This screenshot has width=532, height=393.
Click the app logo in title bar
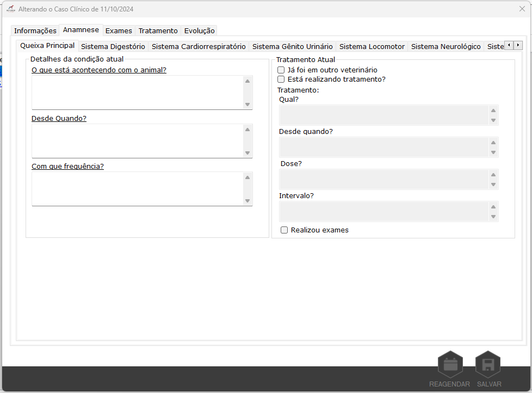coord(11,9)
